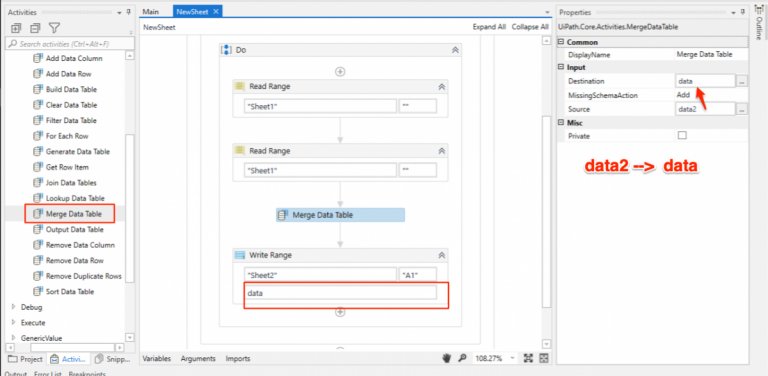Switch to the Project tab
The height and width of the screenshot is (376, 768).
click(26, 359)
